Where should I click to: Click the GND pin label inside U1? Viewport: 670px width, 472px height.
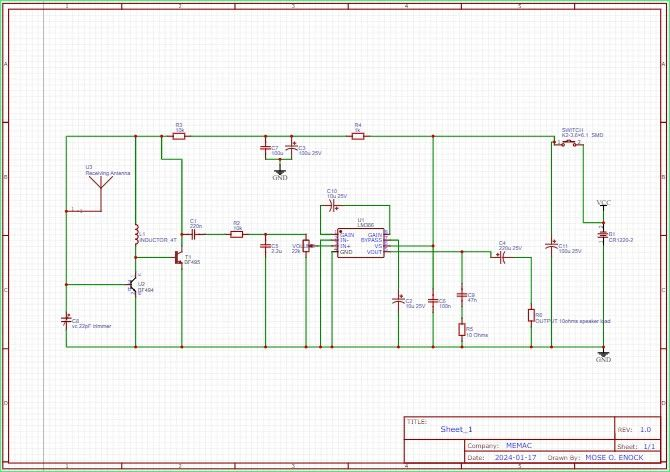346,252
